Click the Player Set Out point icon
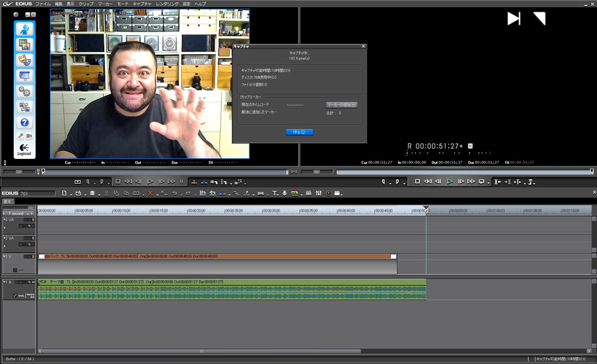Image resolution: width=597 pixels, height=364 pixels. point(102,182)
